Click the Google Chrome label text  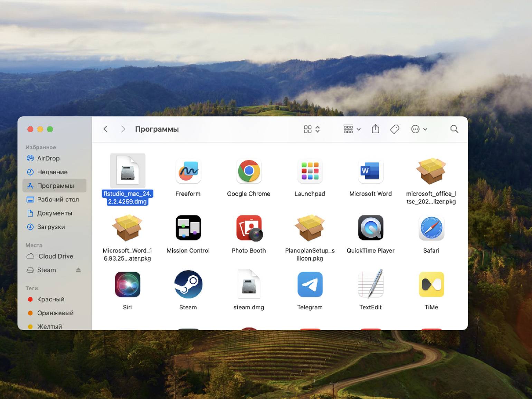coord(249,194)
